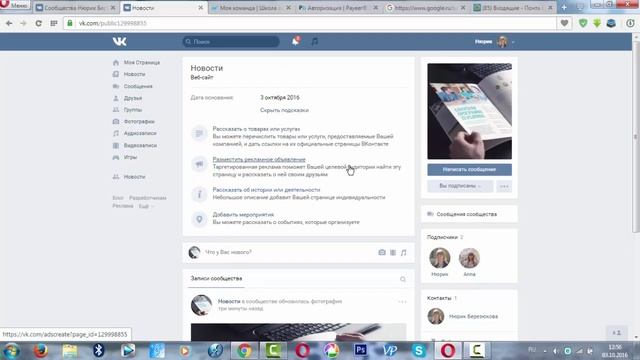Open contact 'Нюрик Березюкова'
640x360 pixels.
pos(473,316)
